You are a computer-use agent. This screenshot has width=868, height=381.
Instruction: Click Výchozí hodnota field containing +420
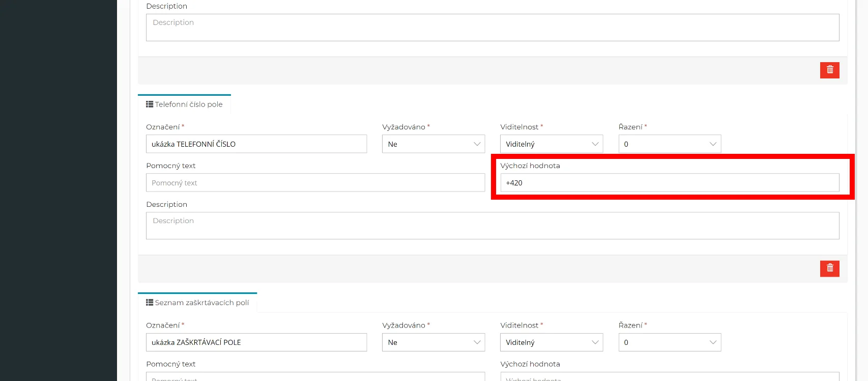669,183
